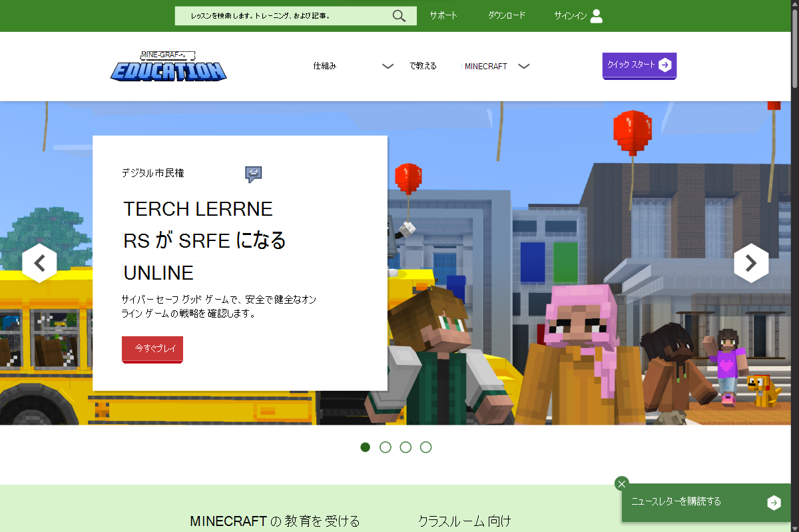Open the MINECRAFT nav menu label
The image size is (799, 532).
coord(486,67)
